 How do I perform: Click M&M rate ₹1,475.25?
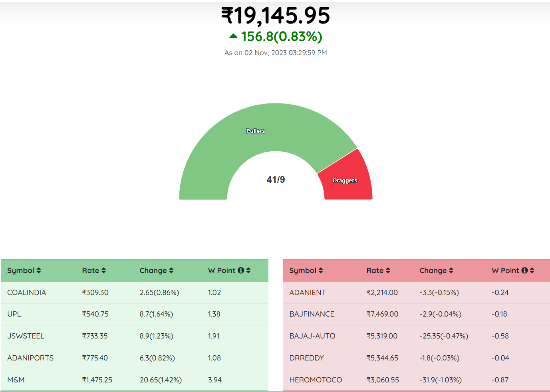(97, 380)
